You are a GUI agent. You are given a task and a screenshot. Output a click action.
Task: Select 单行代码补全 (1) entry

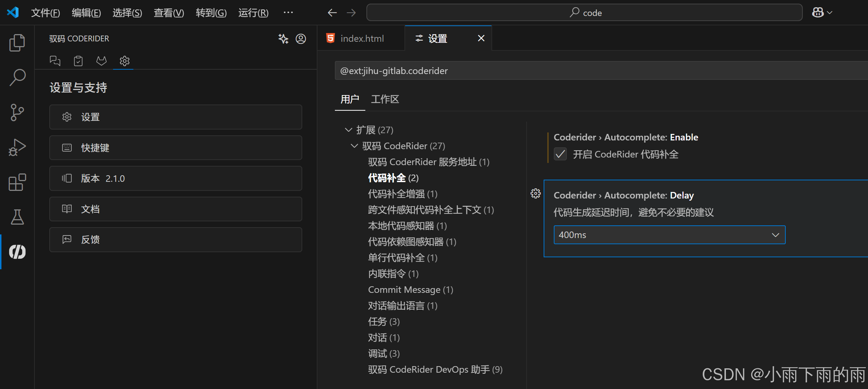[x=403, y=258]
